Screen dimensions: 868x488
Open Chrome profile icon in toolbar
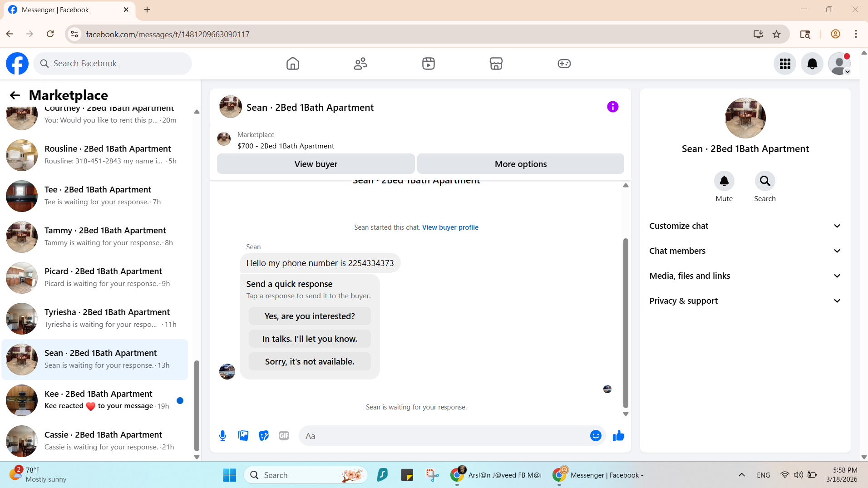pyautogui.click(x=835, y=34)
